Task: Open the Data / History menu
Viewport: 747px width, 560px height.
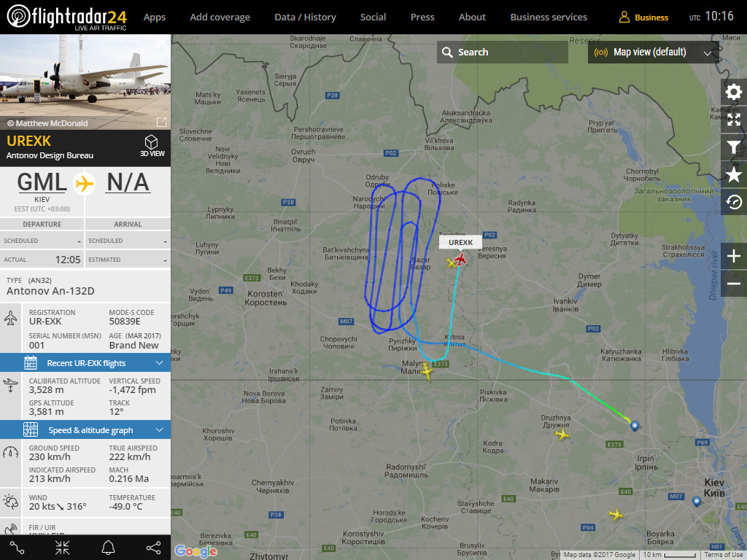Action: 306,17
